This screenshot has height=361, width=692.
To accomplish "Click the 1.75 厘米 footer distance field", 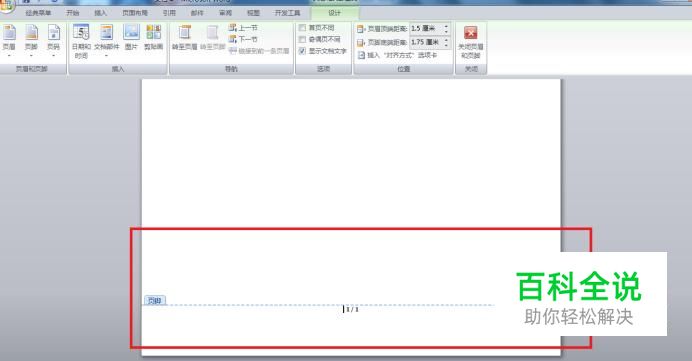I will point(426,43).
